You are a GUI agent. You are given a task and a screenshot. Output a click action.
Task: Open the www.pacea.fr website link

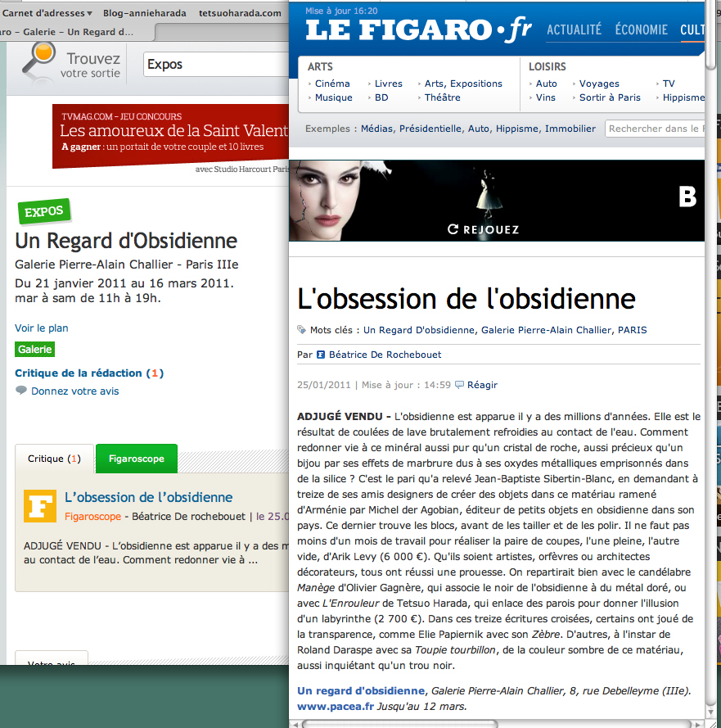coord(336,707)
